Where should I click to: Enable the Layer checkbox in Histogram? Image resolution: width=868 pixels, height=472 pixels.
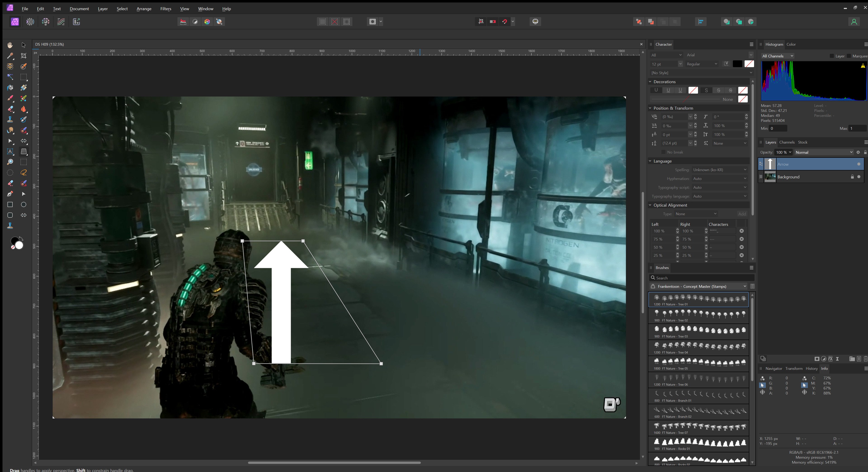pyautogui.click(x=832, y=56)
